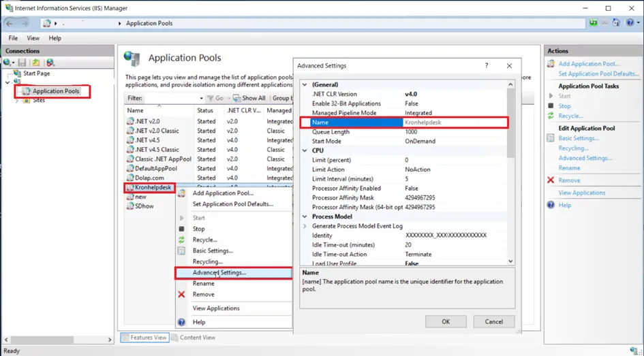Open the Filter dropdown arrow
Image resolution: width=644 pixels, height=356 pixels.
coord(201,99)
